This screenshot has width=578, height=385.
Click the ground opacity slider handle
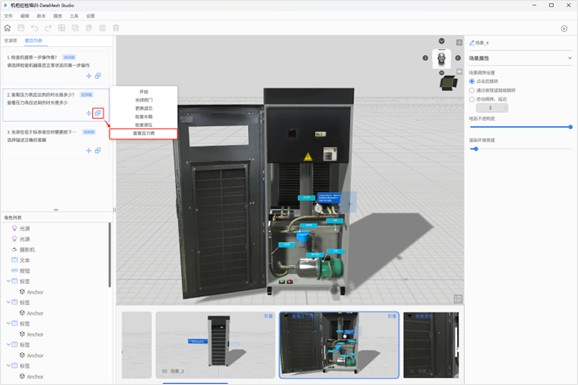pos(570,127)
